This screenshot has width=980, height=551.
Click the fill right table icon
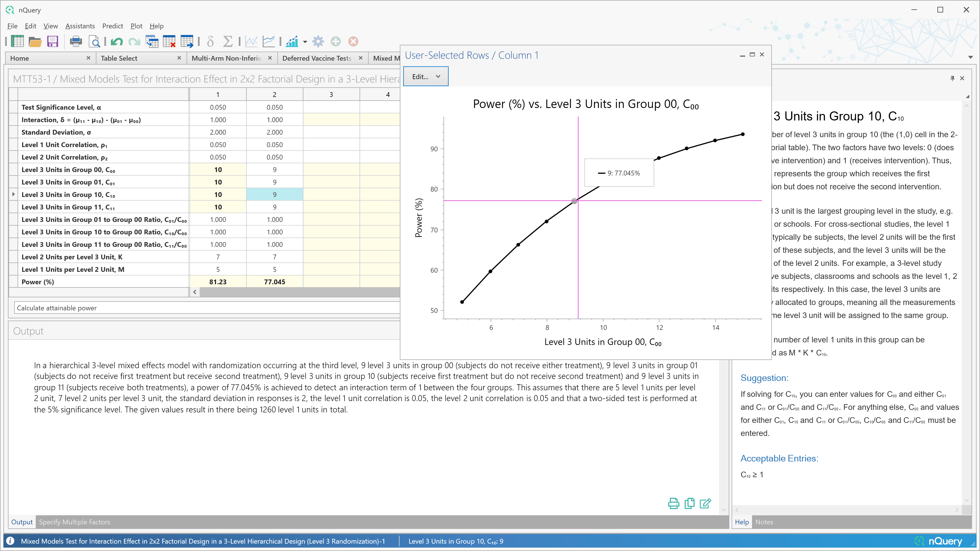pyautogui.click(x=187, y=41)
